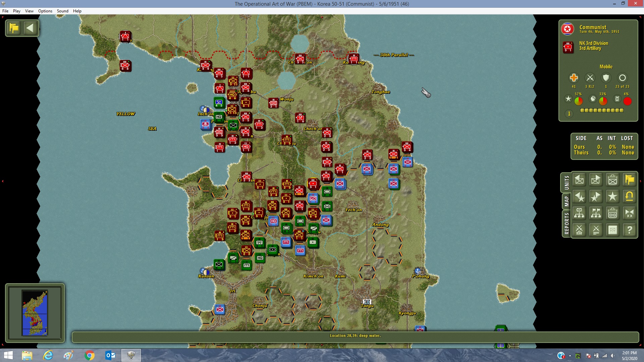Click the red 4% supply indicator
The height and width of the screenshot is (362, 644).
pos(628,101)
